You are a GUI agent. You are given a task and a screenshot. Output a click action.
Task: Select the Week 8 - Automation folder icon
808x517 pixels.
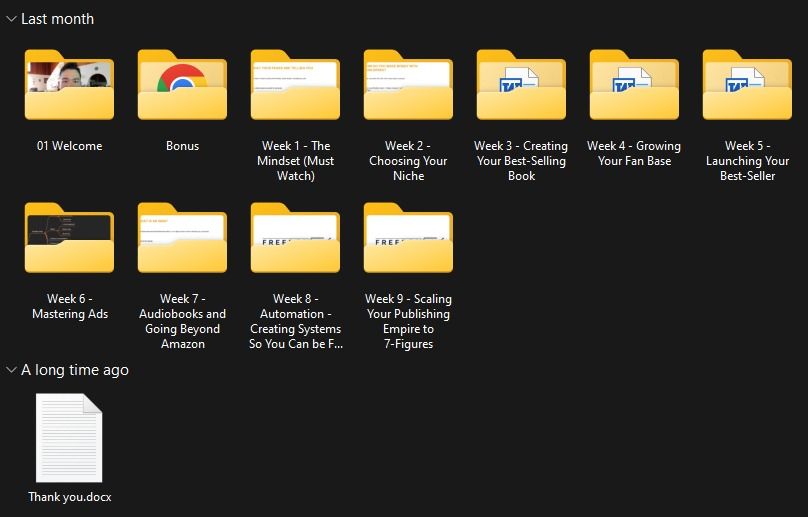point(295,239)
